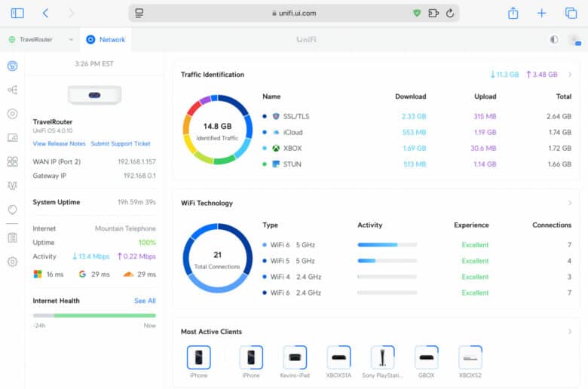Click the 3.48 GB total upload value
Screen dimensions: 588x389
pos(542,75)
